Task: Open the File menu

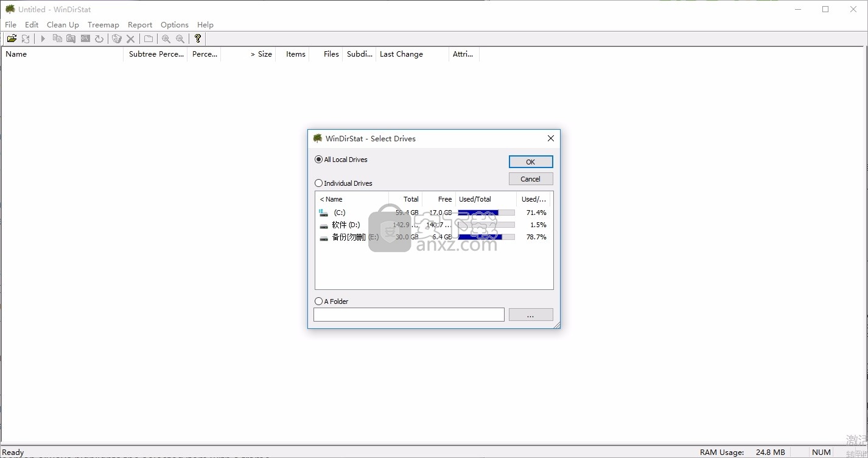Action: click(11, 25)
